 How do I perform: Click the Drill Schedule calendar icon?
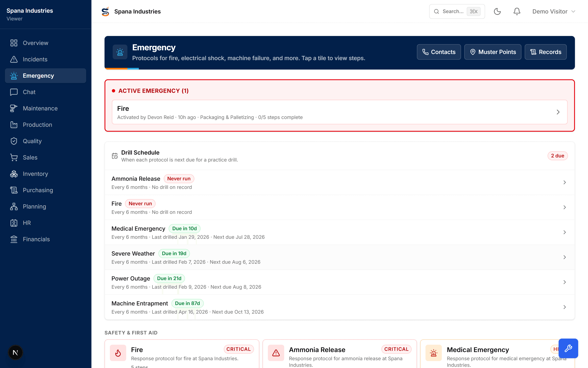click(115, 156)
